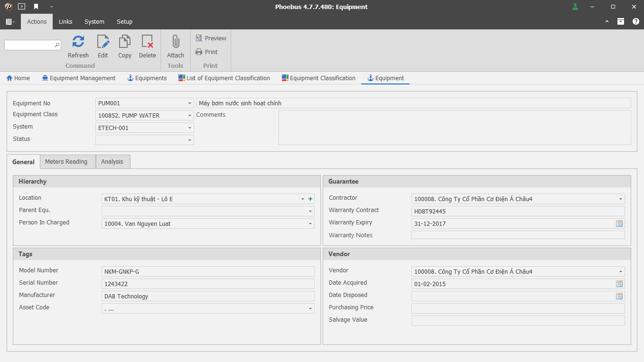Click the Model Number field

(x=208, y=271)
